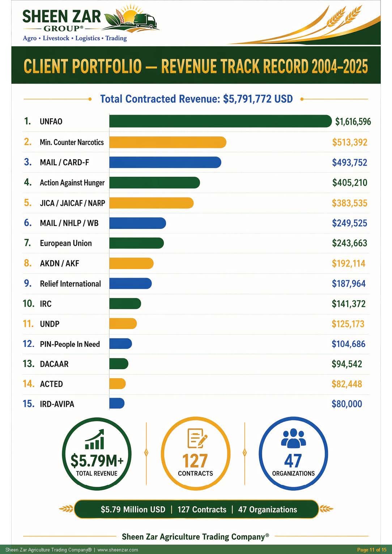392x554 pixels.
Task: Click the PIN-People In Need label
Action: click(x=70, y=344)
